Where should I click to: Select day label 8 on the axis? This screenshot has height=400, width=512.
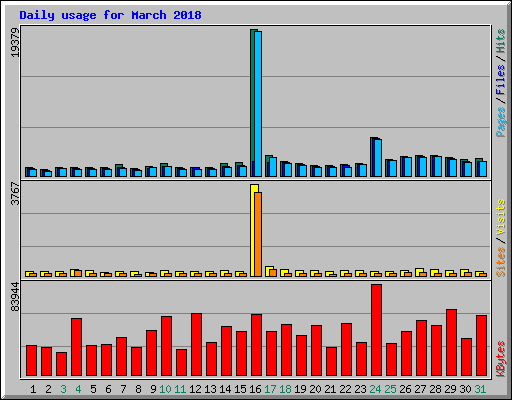point(138,389)
